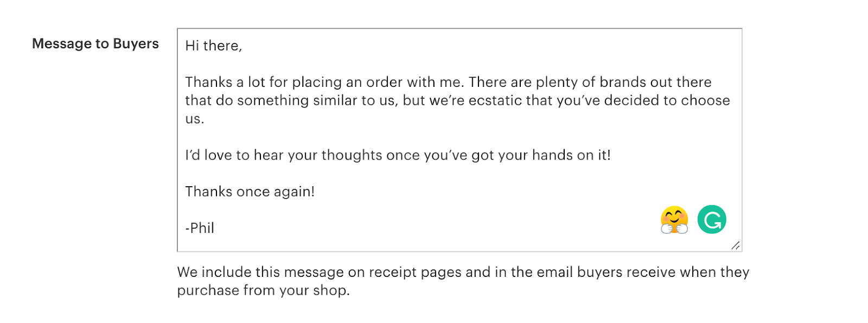Open the hugging face emoji icon
This screenshot has height=323, width=868.
click(674, 220)
